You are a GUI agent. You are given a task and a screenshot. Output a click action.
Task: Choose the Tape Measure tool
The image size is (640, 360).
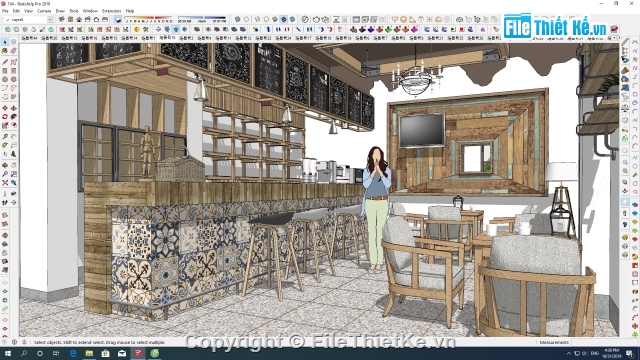click(5, 136)
